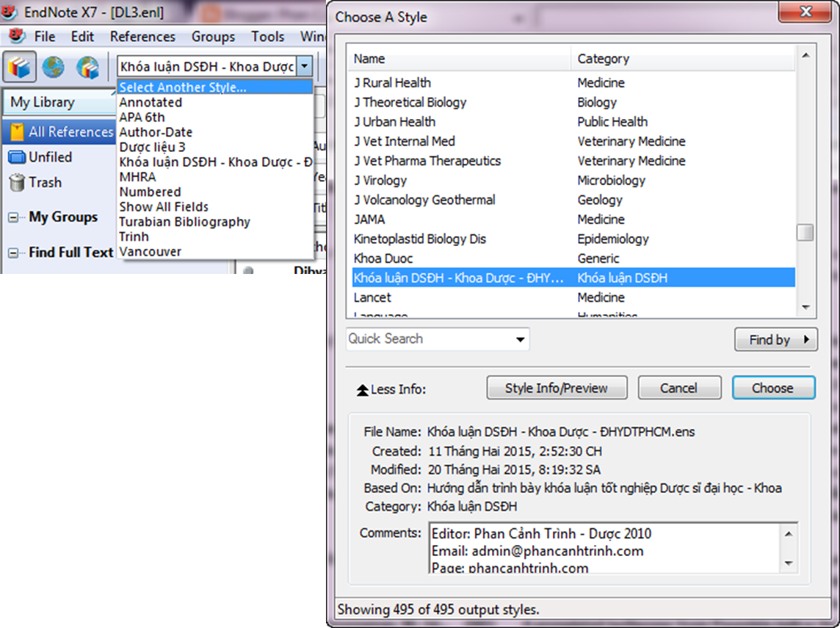Open the Quick Search dropdown

coord(520,339)
